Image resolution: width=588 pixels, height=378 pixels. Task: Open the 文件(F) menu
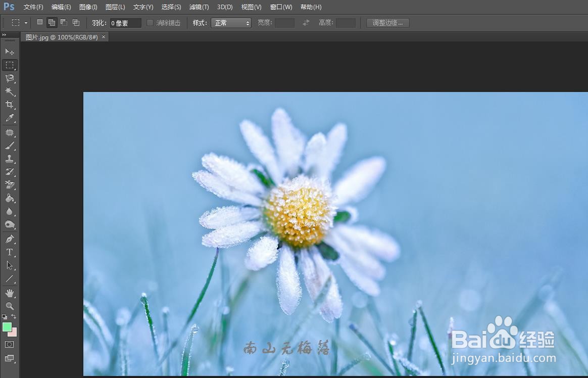tap(33, 7)
